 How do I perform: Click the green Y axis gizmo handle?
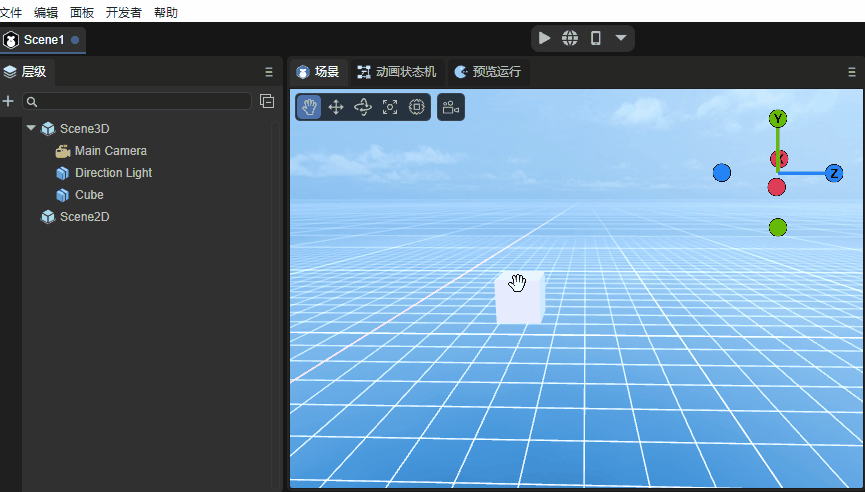click(778, 118)
